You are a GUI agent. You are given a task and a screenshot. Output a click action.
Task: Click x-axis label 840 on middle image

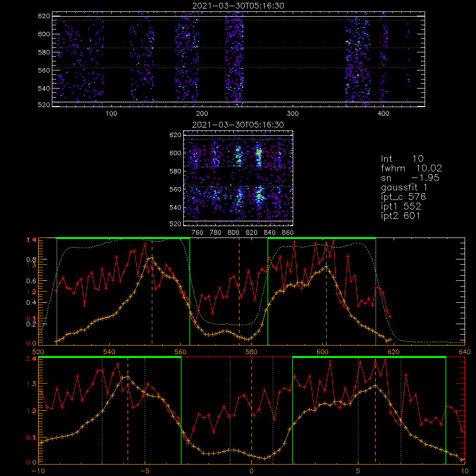[269, 233]
